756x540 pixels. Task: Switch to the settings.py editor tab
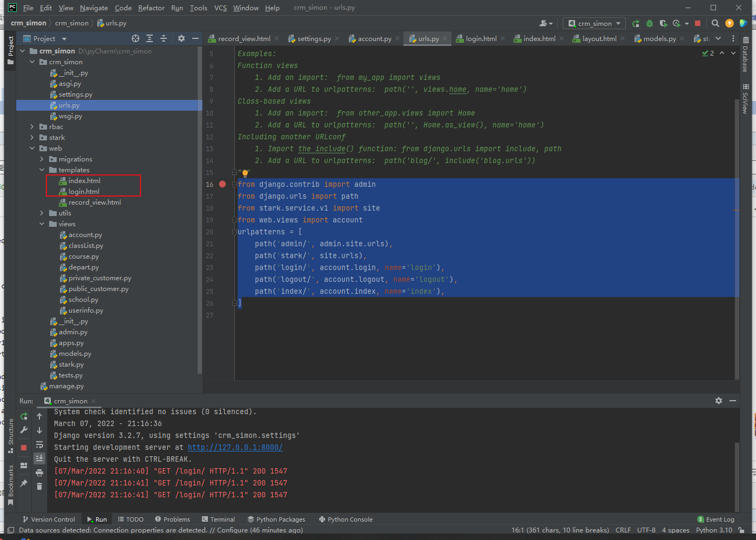click(x=314, y=39)
